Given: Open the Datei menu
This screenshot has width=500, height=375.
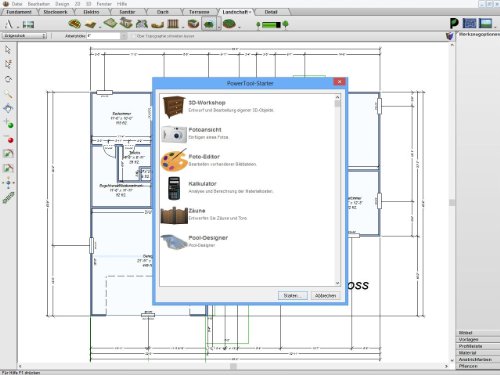Looking at the screenshot, I should (x=17, y=4).
